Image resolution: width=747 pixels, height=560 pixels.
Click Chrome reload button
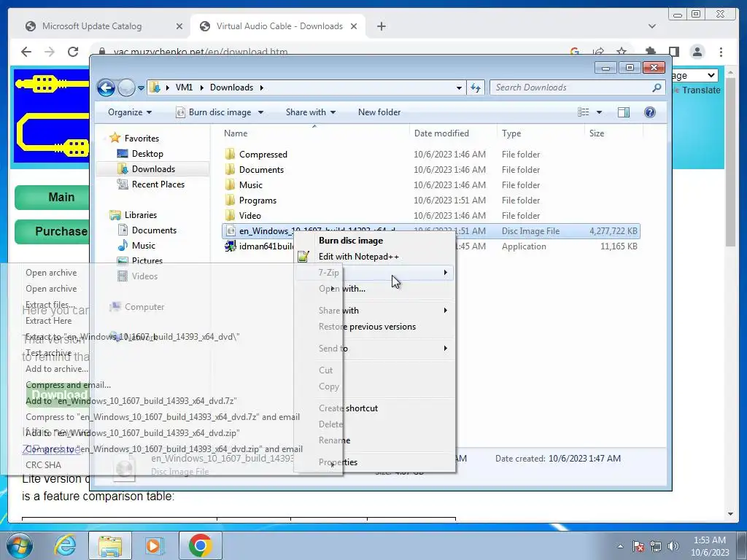click(x=73, y=52)
